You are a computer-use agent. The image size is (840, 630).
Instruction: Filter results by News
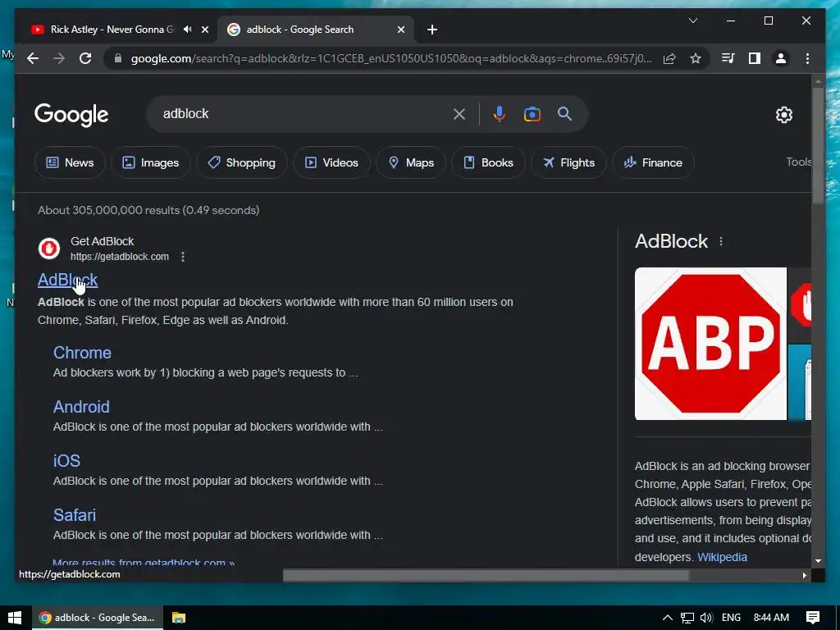(x=71, y=162)
